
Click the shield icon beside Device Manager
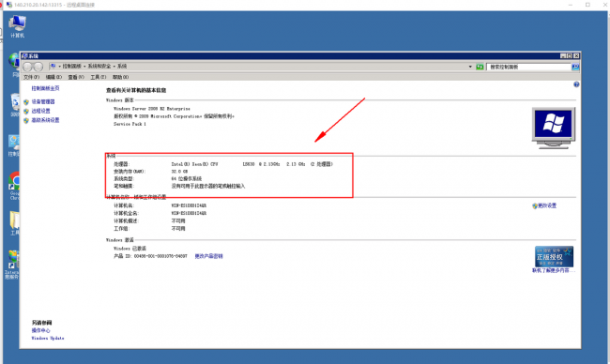tap(26, 102)
